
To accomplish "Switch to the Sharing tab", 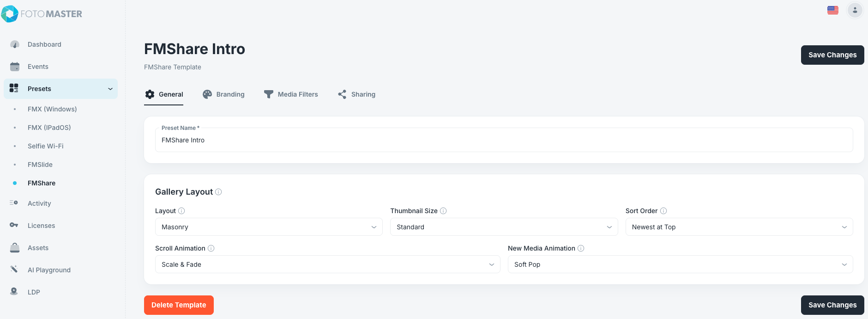I will [356, 94].
